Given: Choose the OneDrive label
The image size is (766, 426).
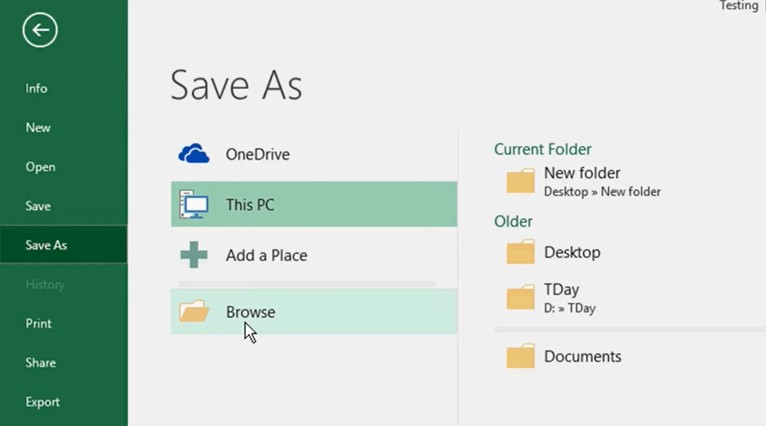Looking at the screenshot, I should point(257,154).
